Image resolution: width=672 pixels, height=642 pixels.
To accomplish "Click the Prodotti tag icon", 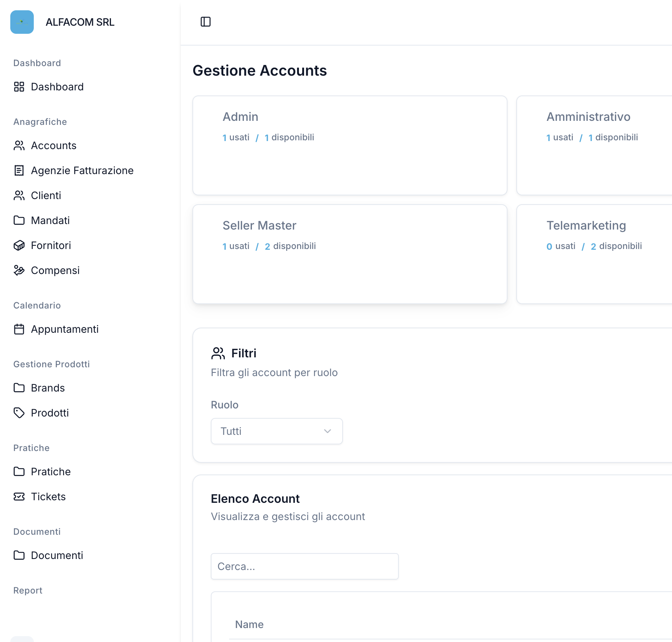I will coord(19,413).
